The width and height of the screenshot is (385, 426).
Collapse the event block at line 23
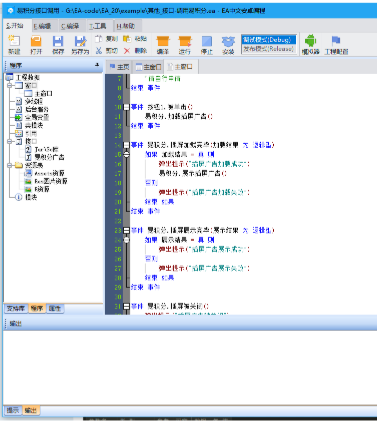coord(126,230)
